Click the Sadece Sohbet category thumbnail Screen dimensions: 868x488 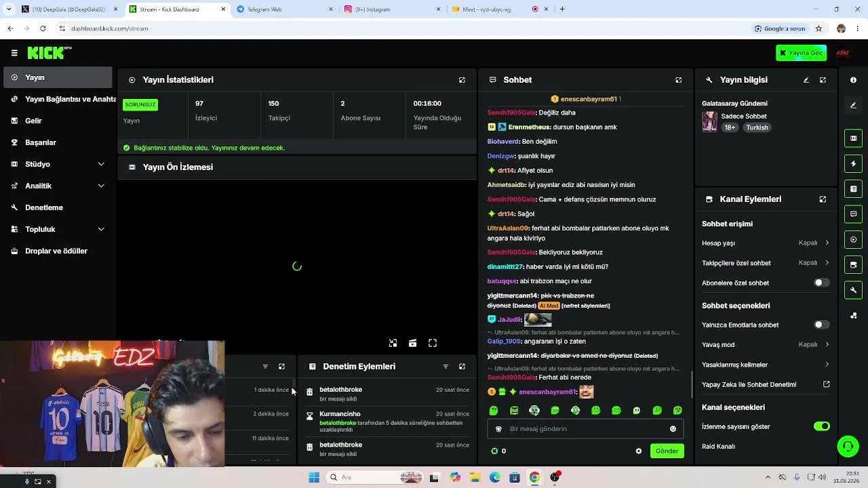(709, 121)
